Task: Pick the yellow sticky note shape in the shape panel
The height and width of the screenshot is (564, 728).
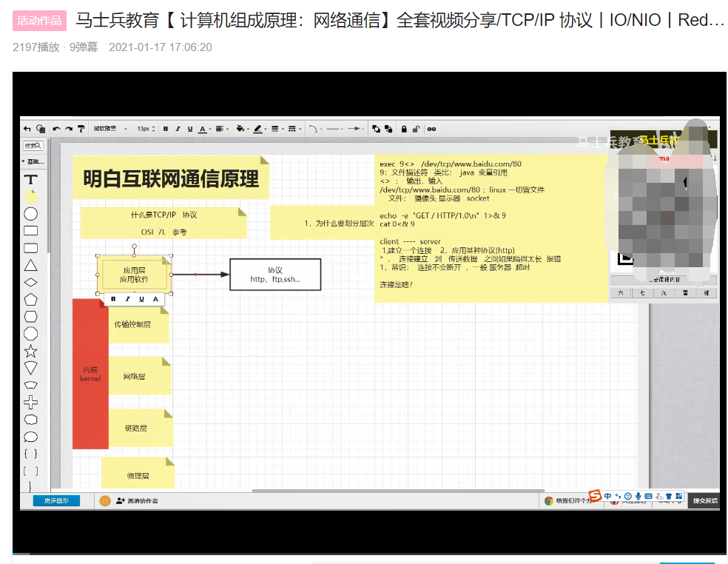Action: coord(30,197)
